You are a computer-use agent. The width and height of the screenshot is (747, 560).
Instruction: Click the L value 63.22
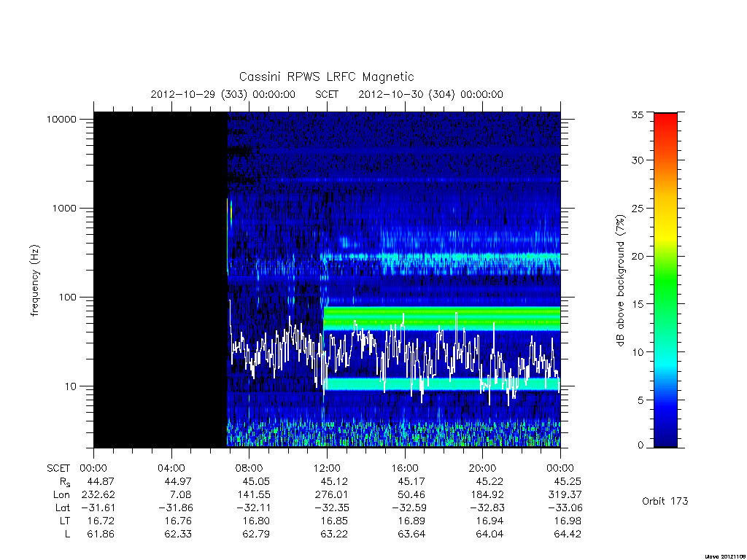pyautogui.click(x=334, y=534)
